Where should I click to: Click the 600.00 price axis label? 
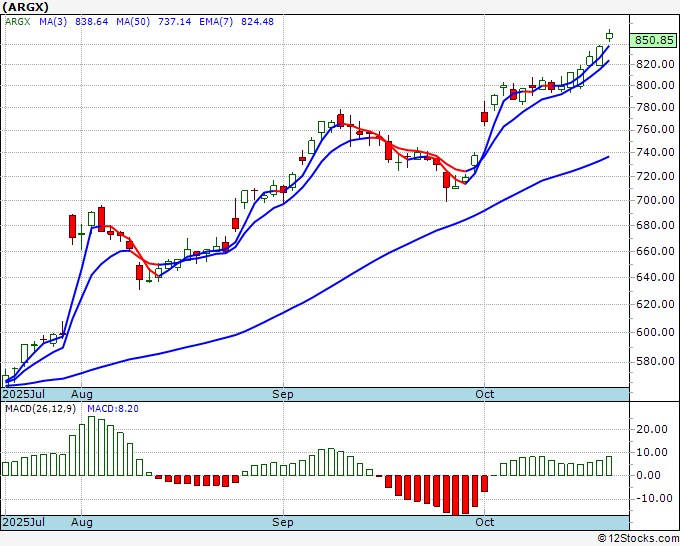655,332
